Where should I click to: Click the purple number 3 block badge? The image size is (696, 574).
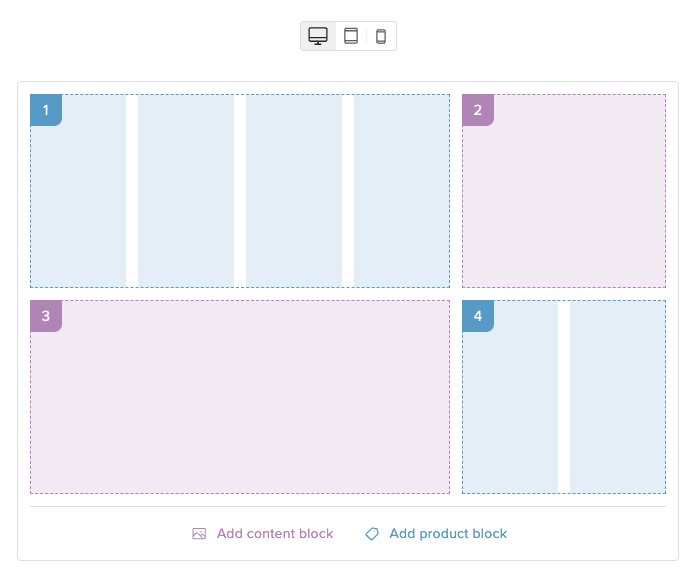point(46,316)
